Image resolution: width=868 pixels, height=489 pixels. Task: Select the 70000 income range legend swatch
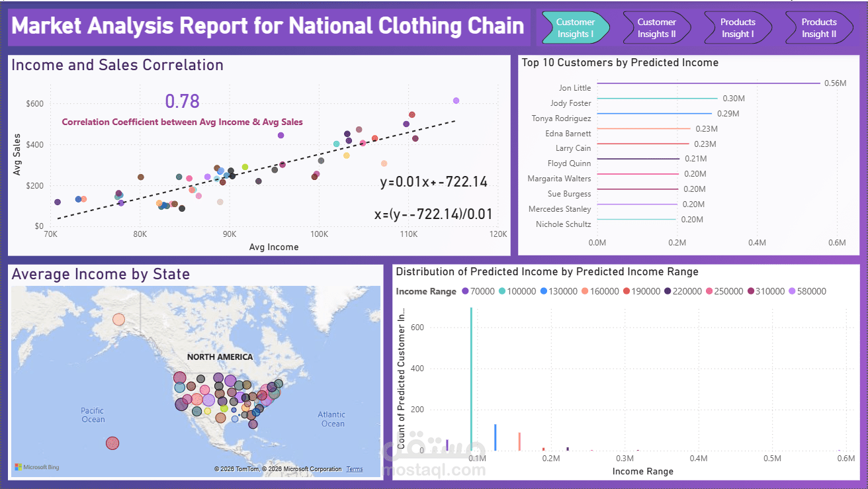pos(465,292)
